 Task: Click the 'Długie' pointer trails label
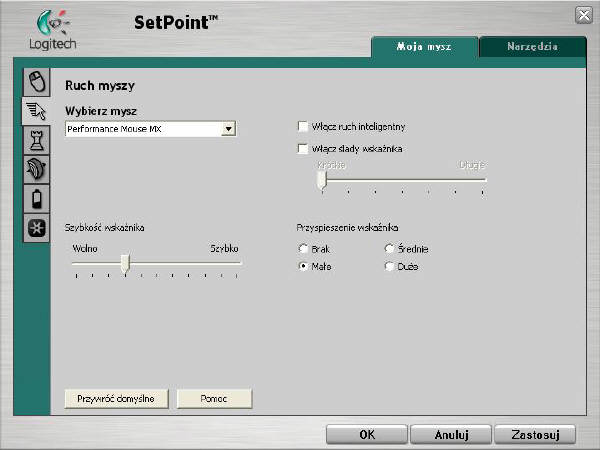472,165
